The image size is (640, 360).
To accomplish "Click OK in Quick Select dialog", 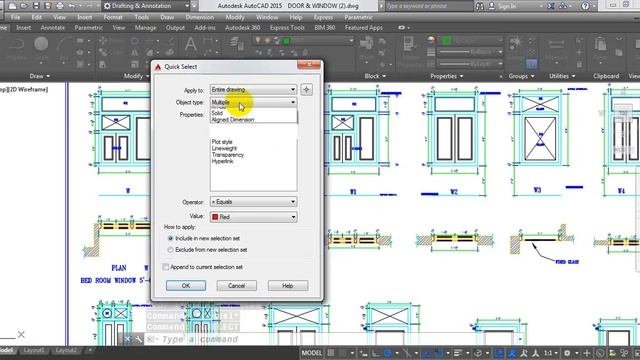I will click(x=186, y=286).
